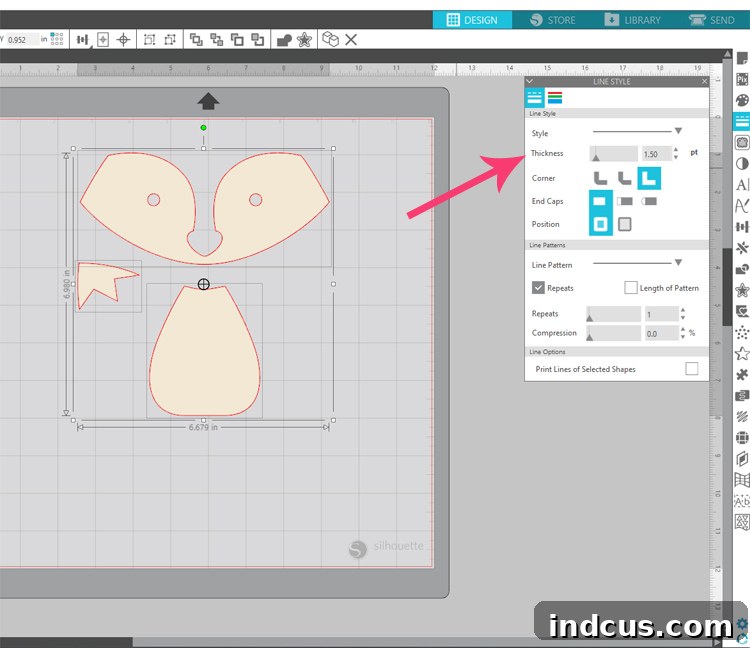Switch to the LIBRARY tab

coord(632,20)
